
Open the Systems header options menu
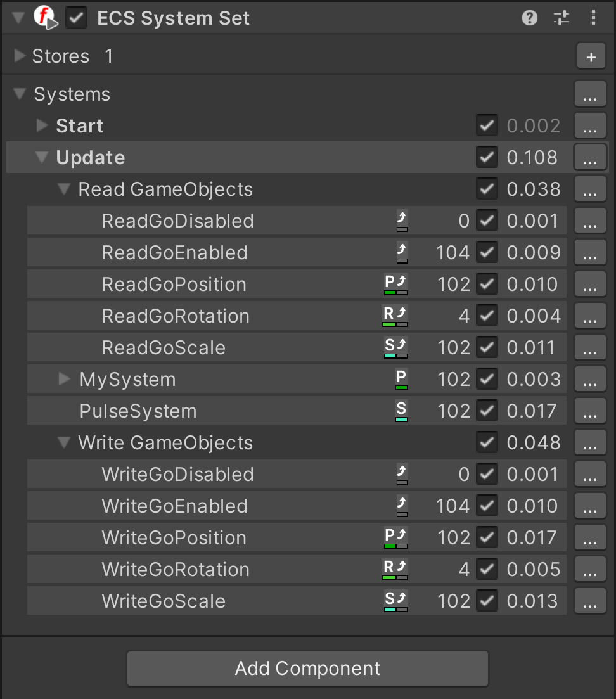coord(590,94)
